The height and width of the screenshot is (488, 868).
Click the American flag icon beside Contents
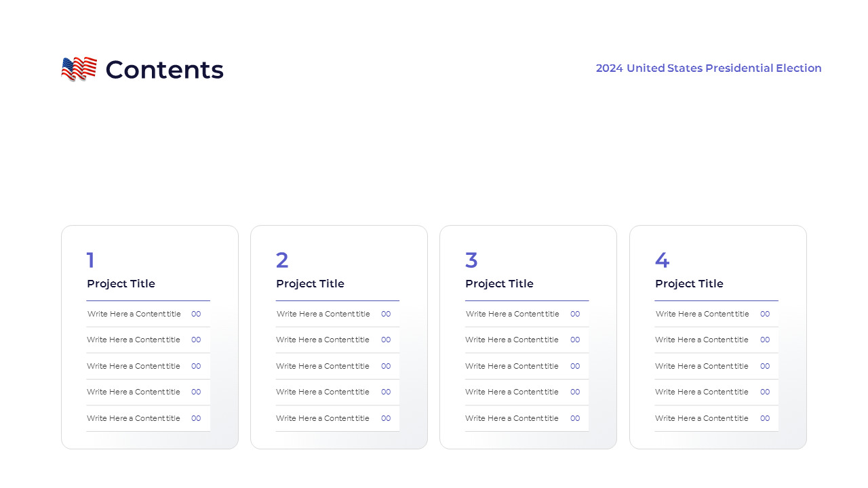tap(79, 69)
